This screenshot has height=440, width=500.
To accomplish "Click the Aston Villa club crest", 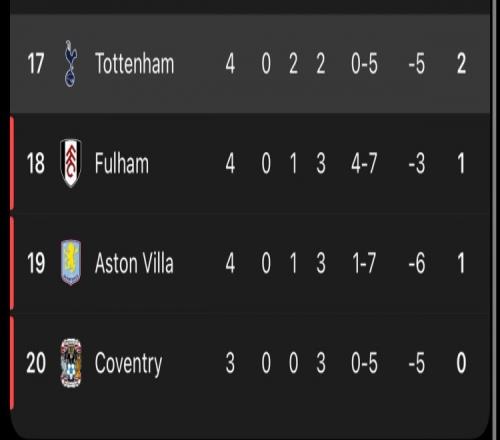I will click(x=71, y=263).
